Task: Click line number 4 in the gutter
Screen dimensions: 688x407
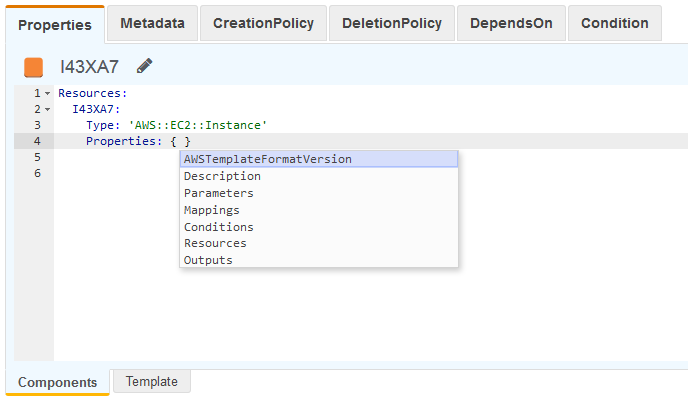Action: (35, 141)
